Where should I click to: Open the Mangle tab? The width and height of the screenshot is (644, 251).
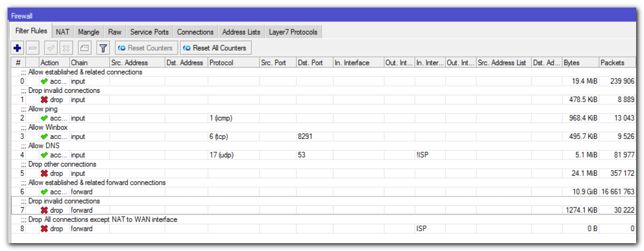(x=88, y=32)
